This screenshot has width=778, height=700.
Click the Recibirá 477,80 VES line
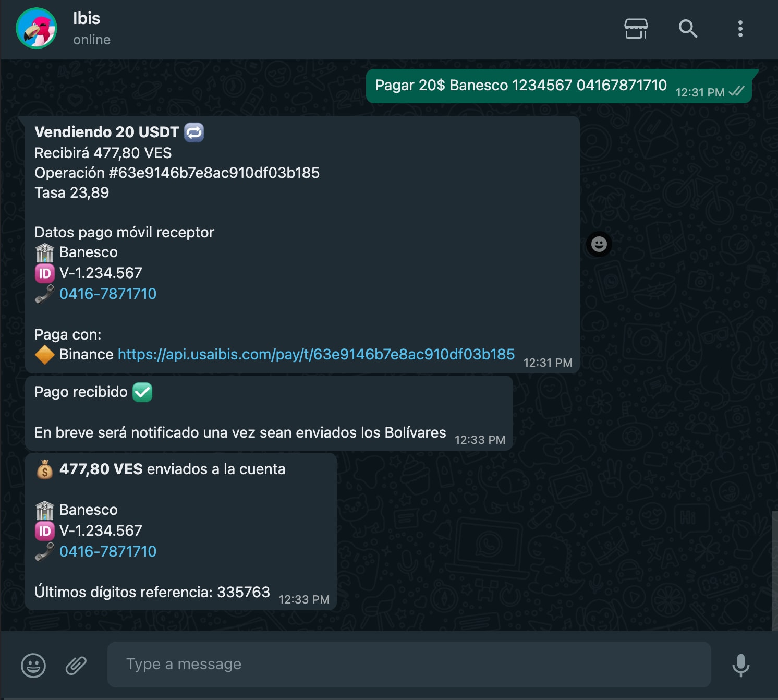point(103,153)
